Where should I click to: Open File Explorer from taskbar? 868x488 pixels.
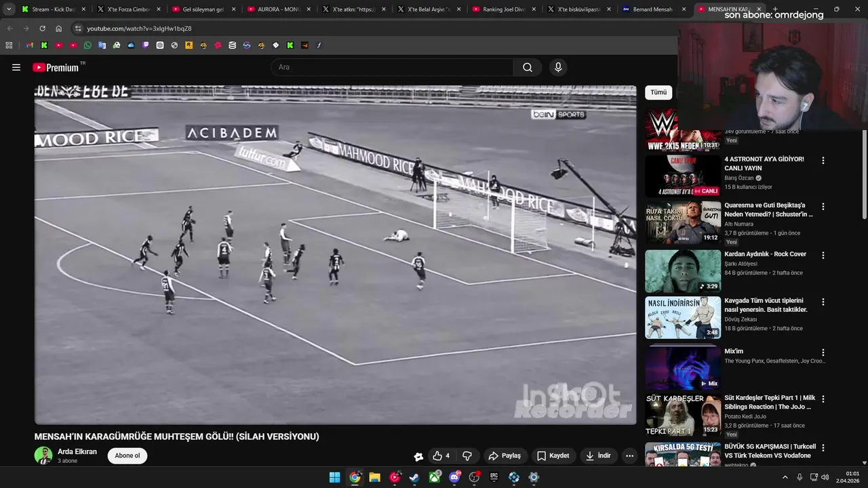[374, 477]
